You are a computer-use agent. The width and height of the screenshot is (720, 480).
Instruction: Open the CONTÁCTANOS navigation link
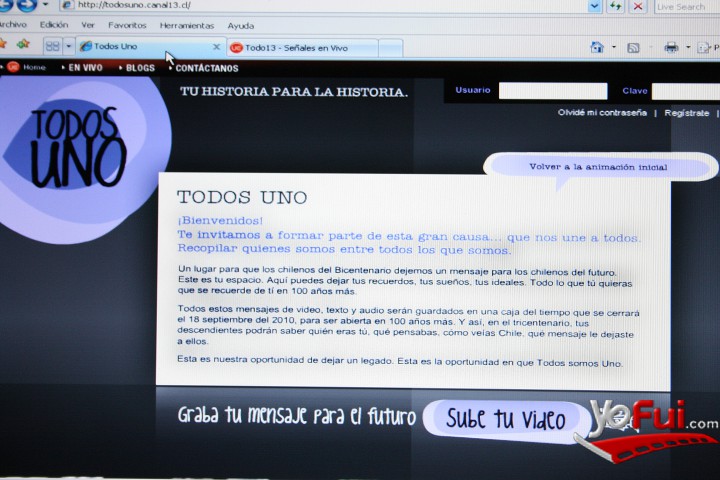click(207, 68)
